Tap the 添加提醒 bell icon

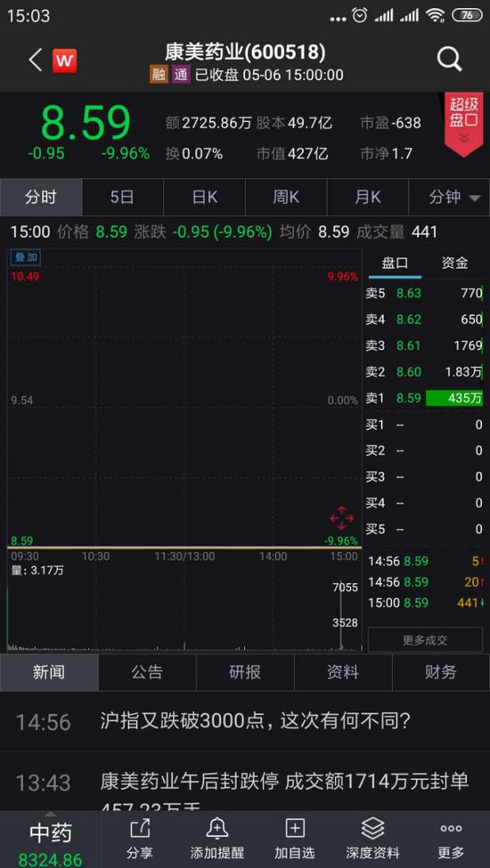point(217,840)
